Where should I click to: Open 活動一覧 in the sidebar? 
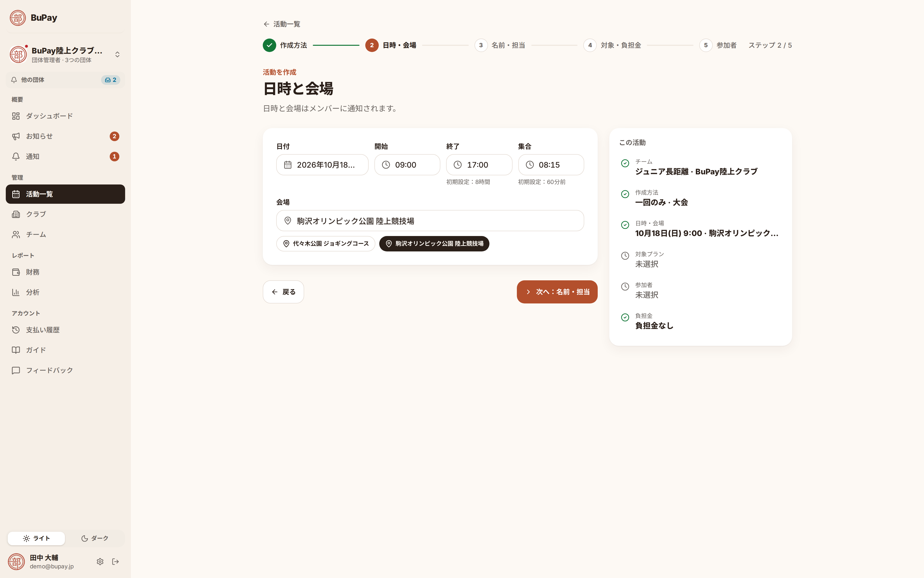tap(65, 194)
